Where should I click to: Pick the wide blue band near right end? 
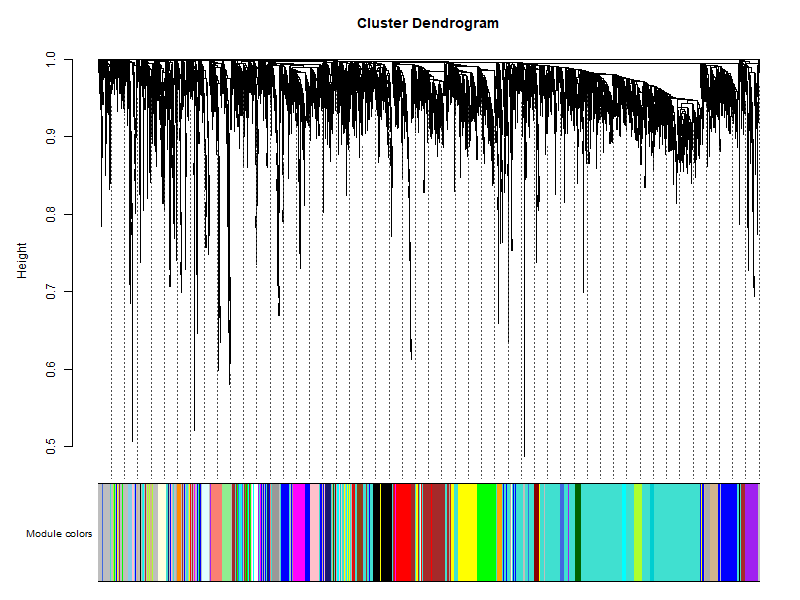(729, 532)
